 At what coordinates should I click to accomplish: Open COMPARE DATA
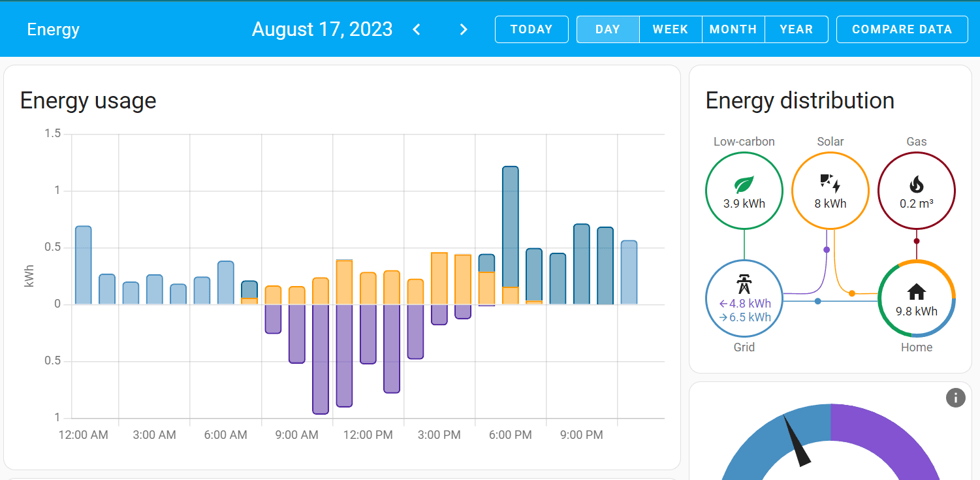point(902,29)
